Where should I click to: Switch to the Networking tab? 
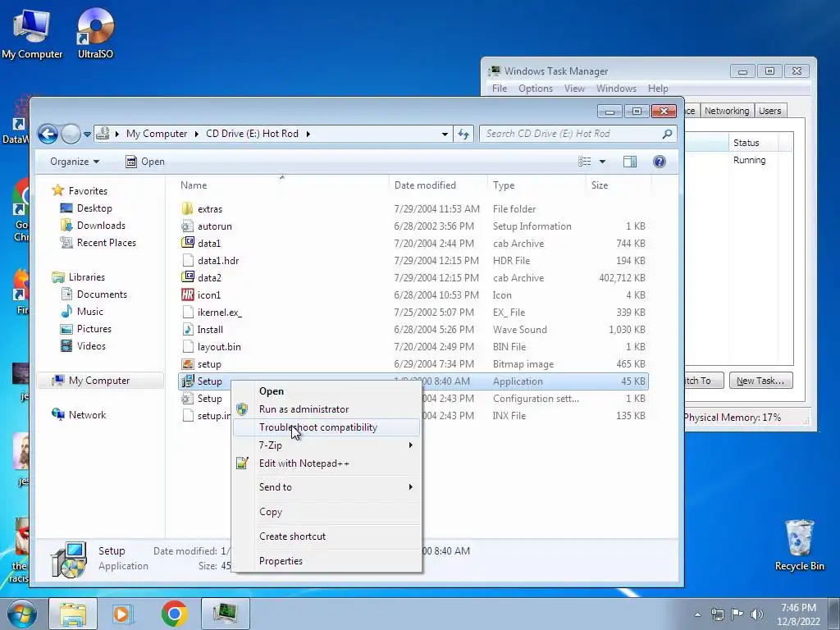click(x=727, y=111)
